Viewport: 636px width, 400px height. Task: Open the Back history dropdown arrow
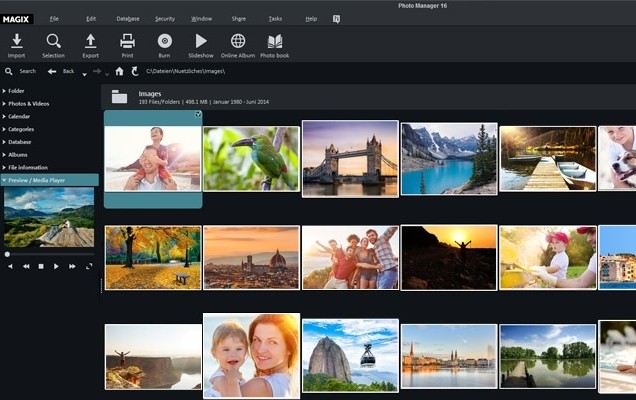coord(83,72)
